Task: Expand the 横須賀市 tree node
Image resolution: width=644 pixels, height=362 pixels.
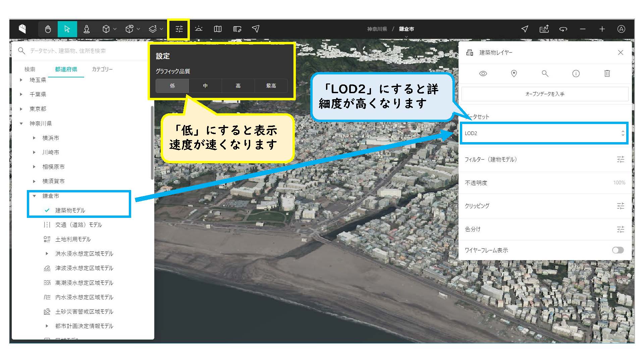Action: pyautogui.click(x=34, y=181)
